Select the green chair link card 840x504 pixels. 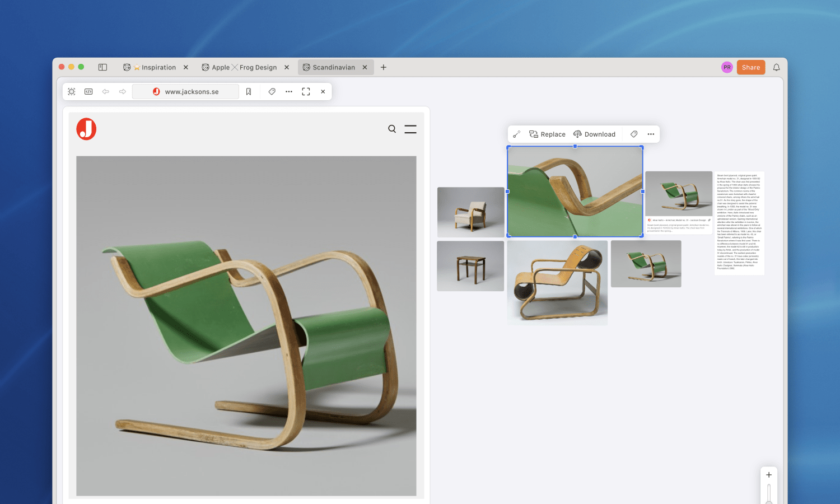pyautogui.click(x=679, y=202)
